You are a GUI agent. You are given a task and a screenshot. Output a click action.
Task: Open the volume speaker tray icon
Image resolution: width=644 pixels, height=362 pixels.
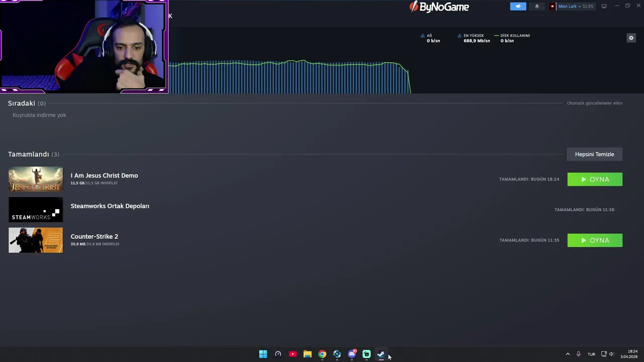click(x=612, y=354)
